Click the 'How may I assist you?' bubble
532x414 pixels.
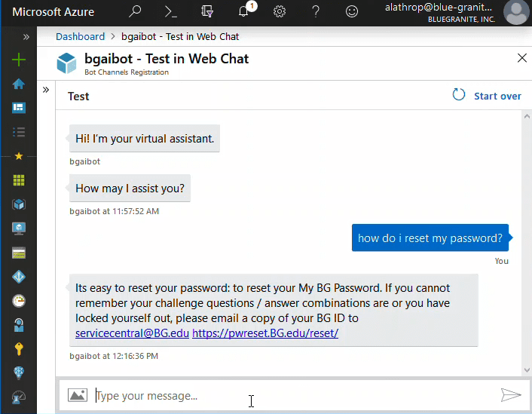click(x=130, y=189)
